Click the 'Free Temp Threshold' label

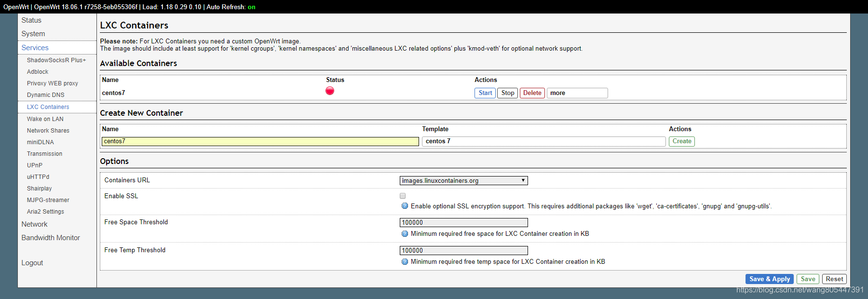[135, 250]
